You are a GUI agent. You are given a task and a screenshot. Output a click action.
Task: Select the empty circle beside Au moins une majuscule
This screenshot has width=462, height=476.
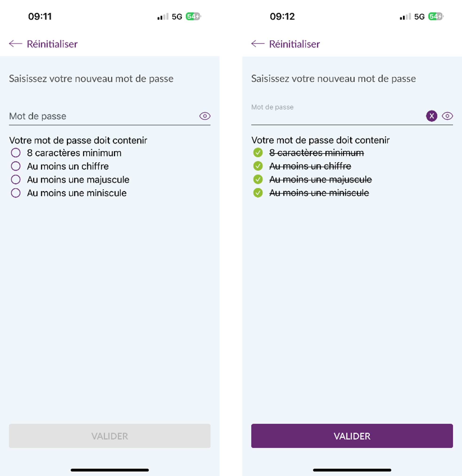[x=16, y=179]
